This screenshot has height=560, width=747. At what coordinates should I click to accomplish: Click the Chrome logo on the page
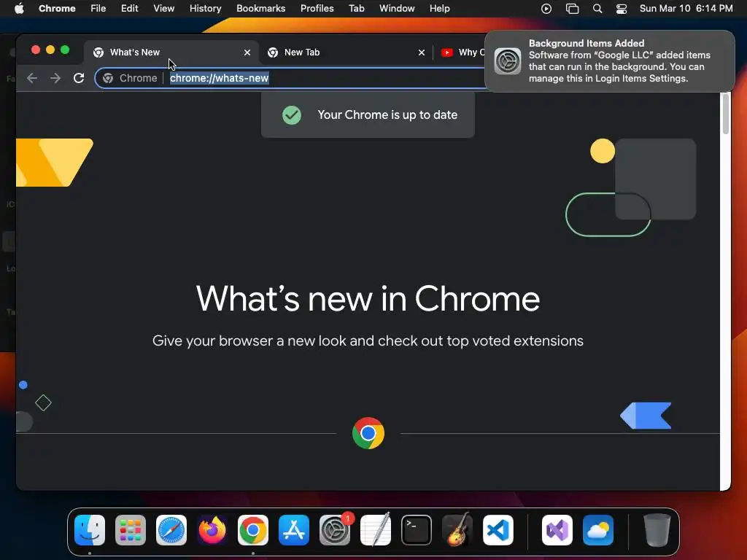(368, 433)
